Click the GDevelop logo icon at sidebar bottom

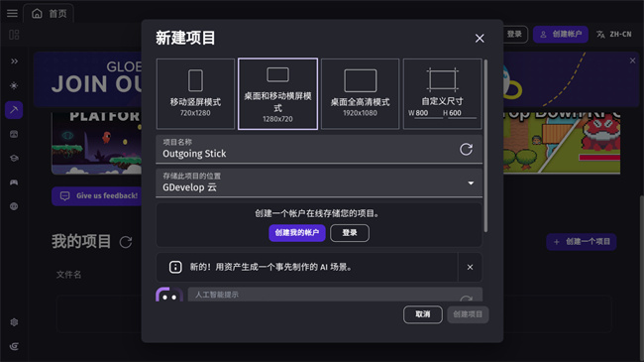14,346
